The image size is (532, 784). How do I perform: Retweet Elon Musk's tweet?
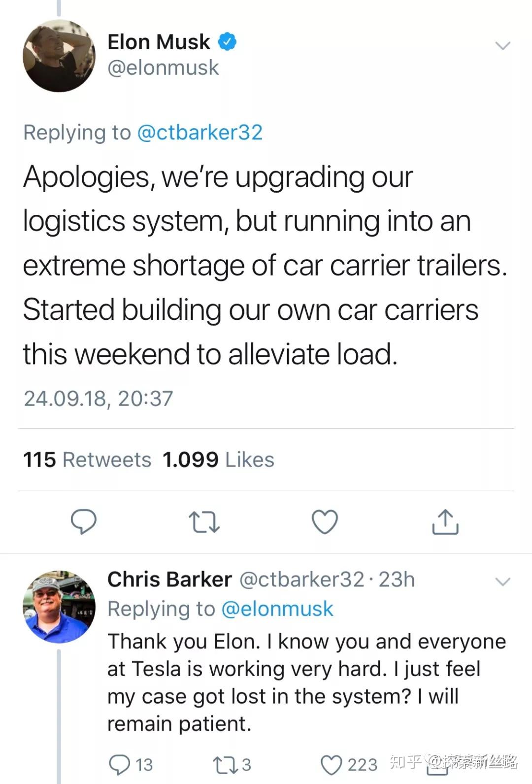[x=204, y=522]
